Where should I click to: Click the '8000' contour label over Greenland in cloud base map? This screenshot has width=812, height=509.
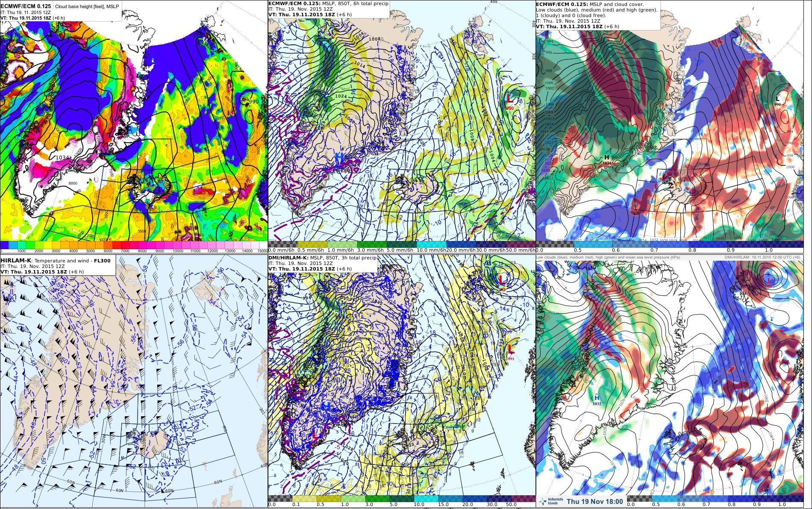(74, 183)
